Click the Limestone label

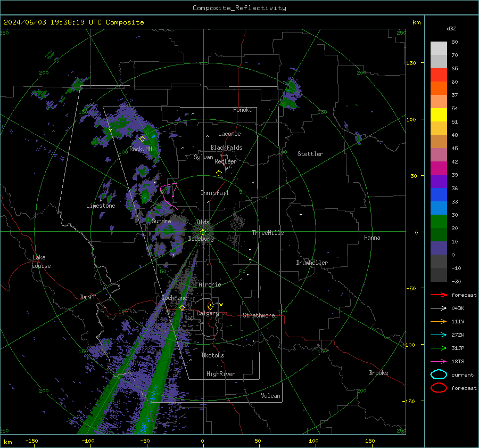click(x=101, y=206)
